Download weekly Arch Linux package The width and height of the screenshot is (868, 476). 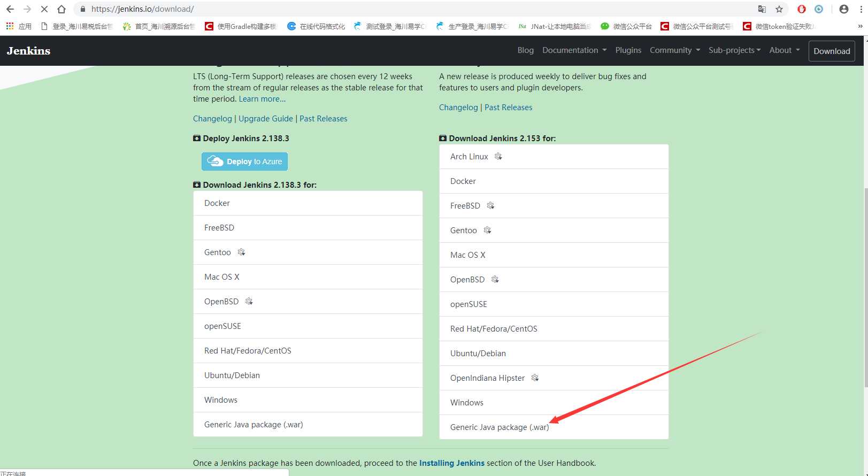coord(554,157)
